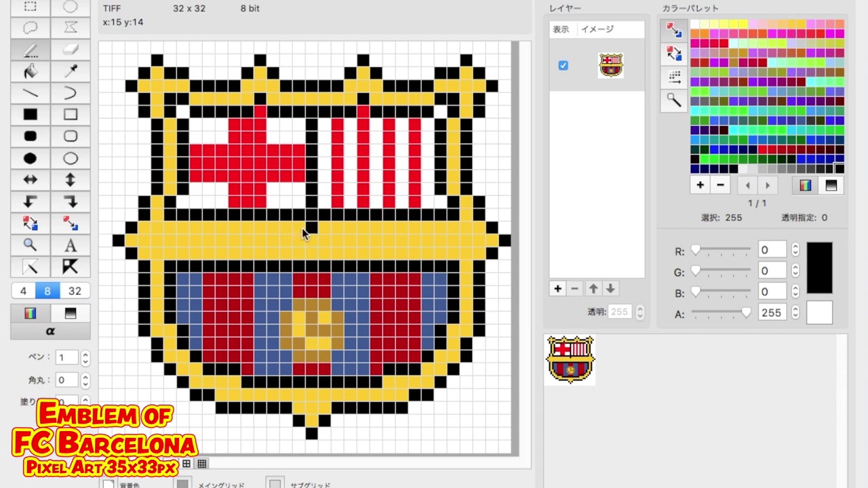The image size is (868, 488).
Task: Add a new layer with the plus button
Action: click(557, 288)
